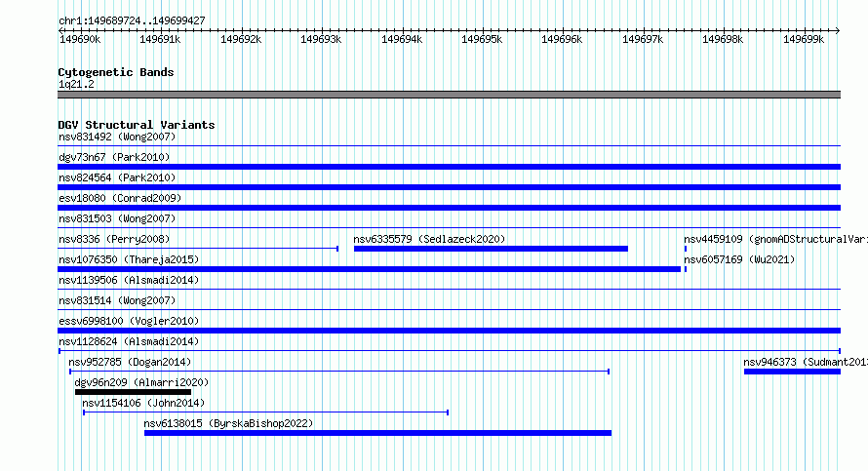Click the esv18080 thick blue bar
Viewport: 868px width, 471px height.
[x=449, y=208]
